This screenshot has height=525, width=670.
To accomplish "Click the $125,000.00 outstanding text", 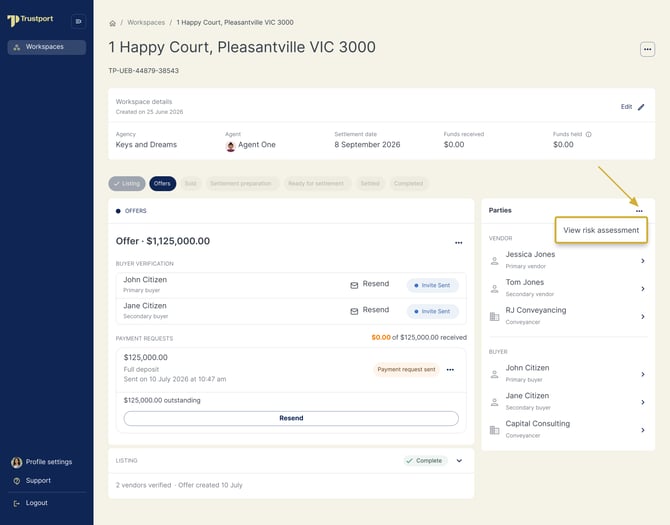I will [162, 401].
